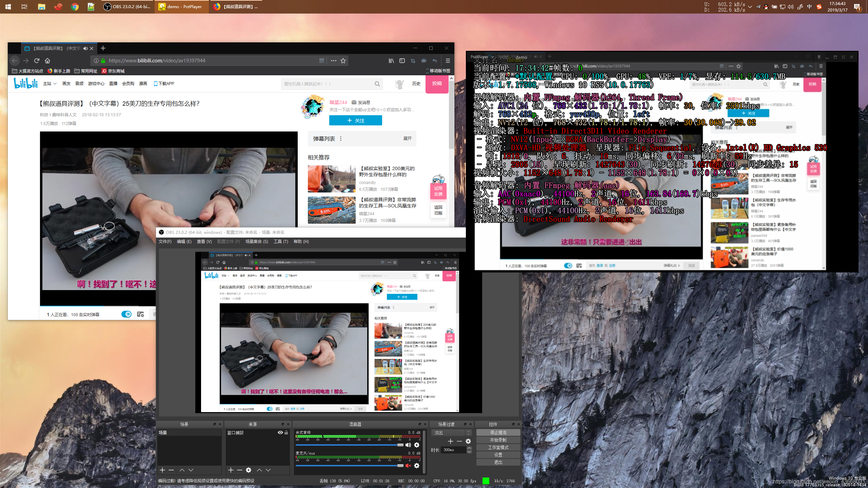The width and height of the screenshot is (868, 488).
Task: Expand system tray hidden icons chevron
Action: 750,7
